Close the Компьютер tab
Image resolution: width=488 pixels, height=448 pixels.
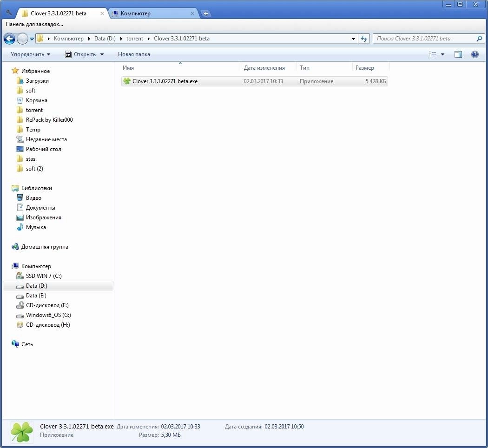coord(192,13)
